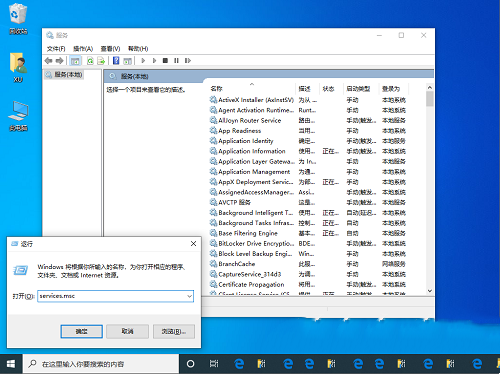Viewport: 500px width, 374px height.
Task: Open the 操作(A) menu
Action: (x=83, y=49)
